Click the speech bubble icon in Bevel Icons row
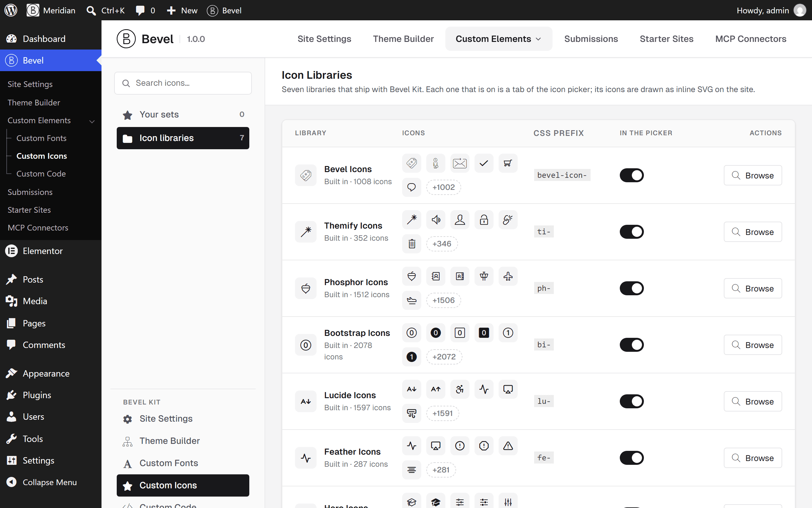The image size is (812, 508). [x=412, y=187]
